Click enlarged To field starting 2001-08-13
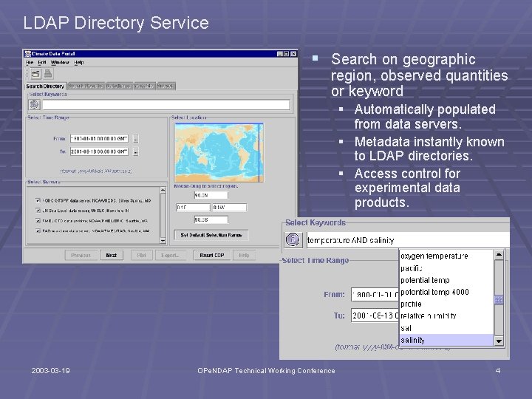Screen dimensions: 532x399 (375, 316)
